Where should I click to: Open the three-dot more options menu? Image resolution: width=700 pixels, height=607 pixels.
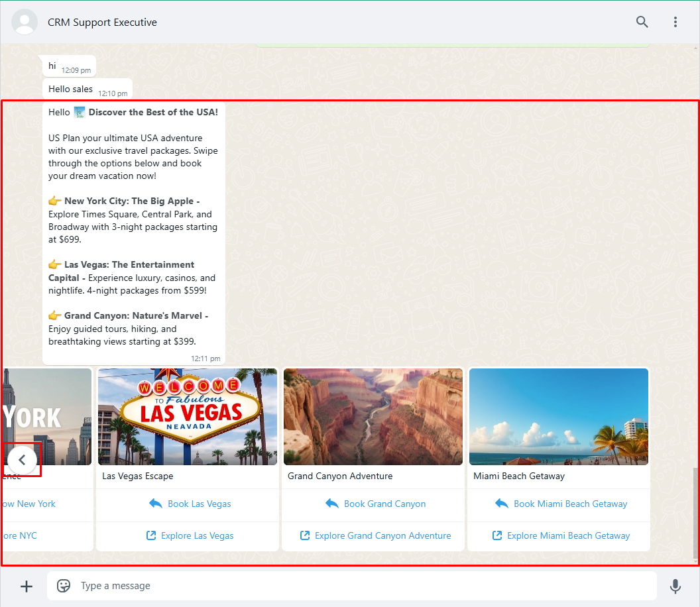click(x=675, y=22)
